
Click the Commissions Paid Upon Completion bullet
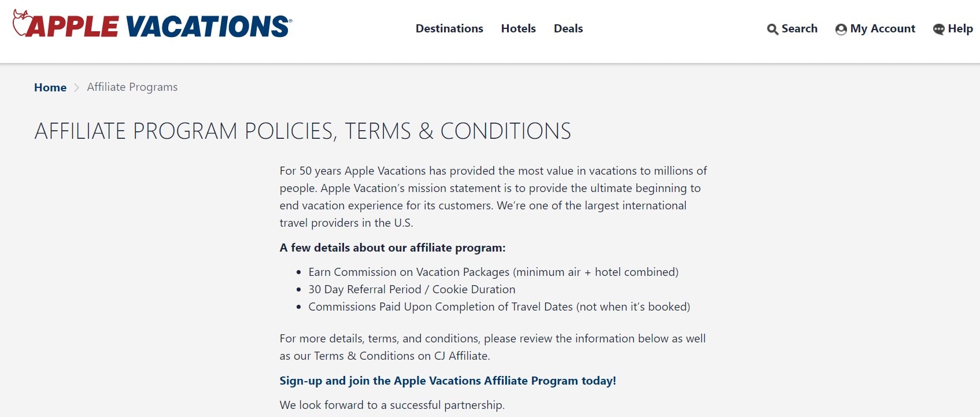499,307
